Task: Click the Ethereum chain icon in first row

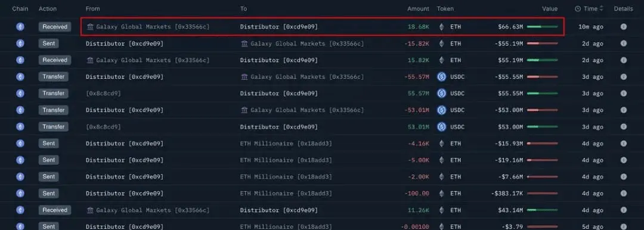Action: pos(20,27)
